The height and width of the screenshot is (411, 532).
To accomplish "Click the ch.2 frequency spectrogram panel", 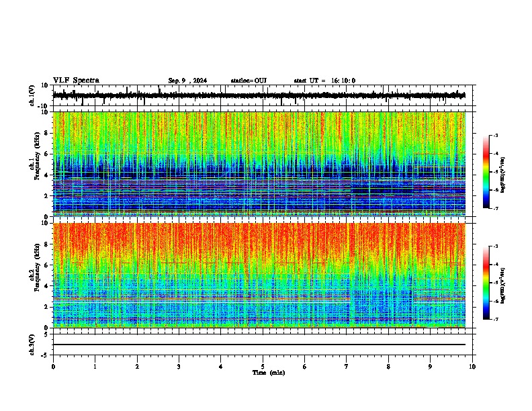I will coord(259,275).
